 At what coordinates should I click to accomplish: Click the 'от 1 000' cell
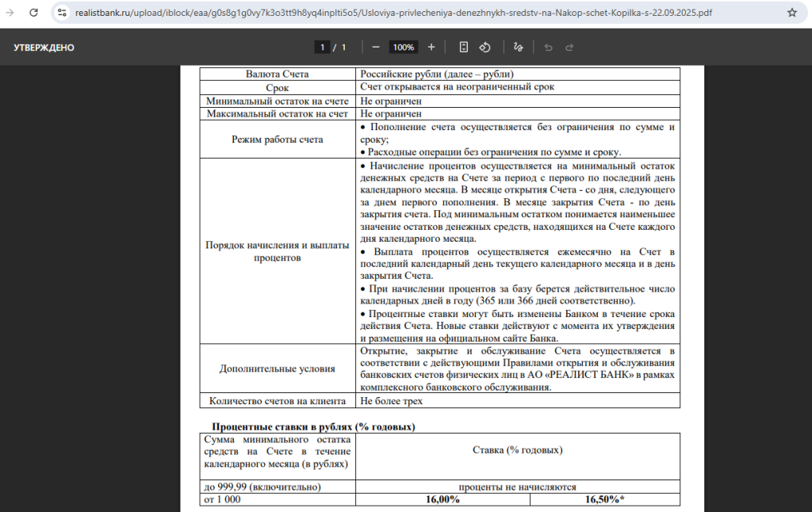(277, 499)
